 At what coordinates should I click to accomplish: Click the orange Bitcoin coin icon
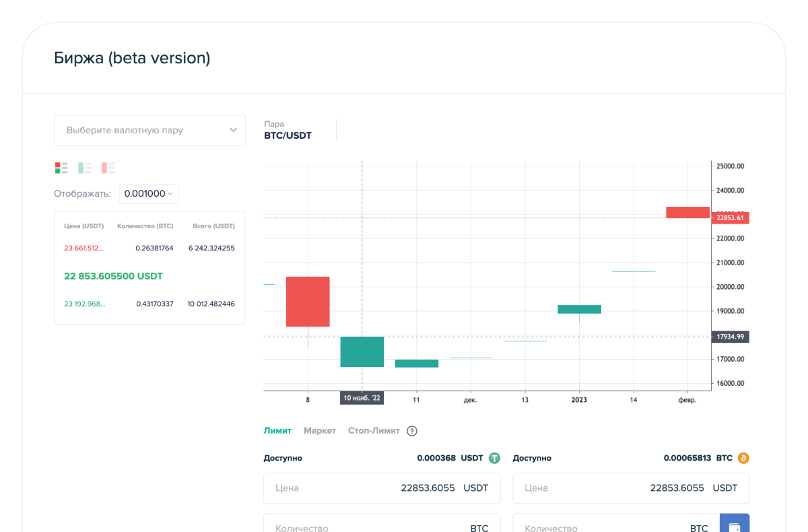click(743, 458)
